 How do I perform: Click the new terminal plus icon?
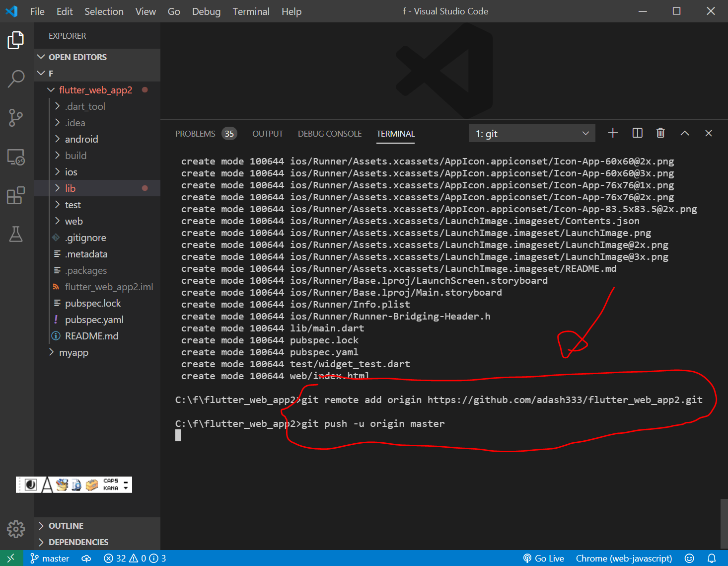pos(613,133)
